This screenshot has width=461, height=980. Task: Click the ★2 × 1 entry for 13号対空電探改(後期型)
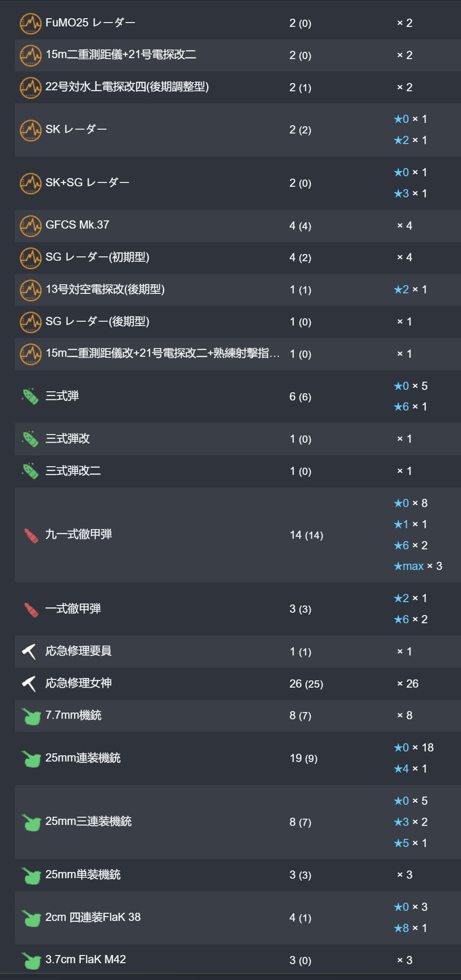[410, 290]
